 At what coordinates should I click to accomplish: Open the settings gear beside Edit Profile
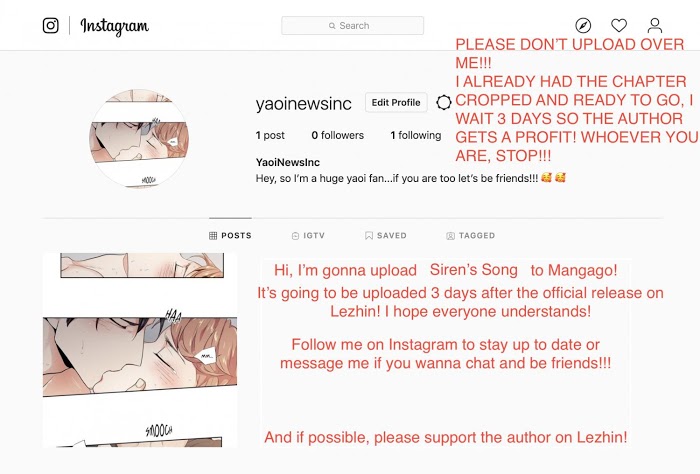click(443, 103)
